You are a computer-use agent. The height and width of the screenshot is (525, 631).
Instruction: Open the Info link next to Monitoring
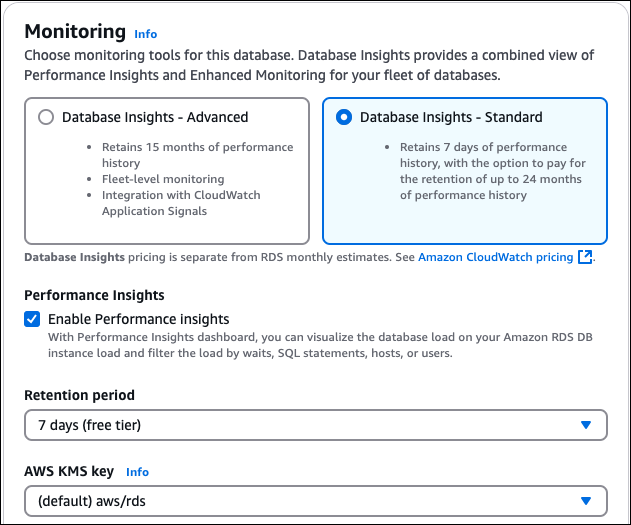point(145,34)
